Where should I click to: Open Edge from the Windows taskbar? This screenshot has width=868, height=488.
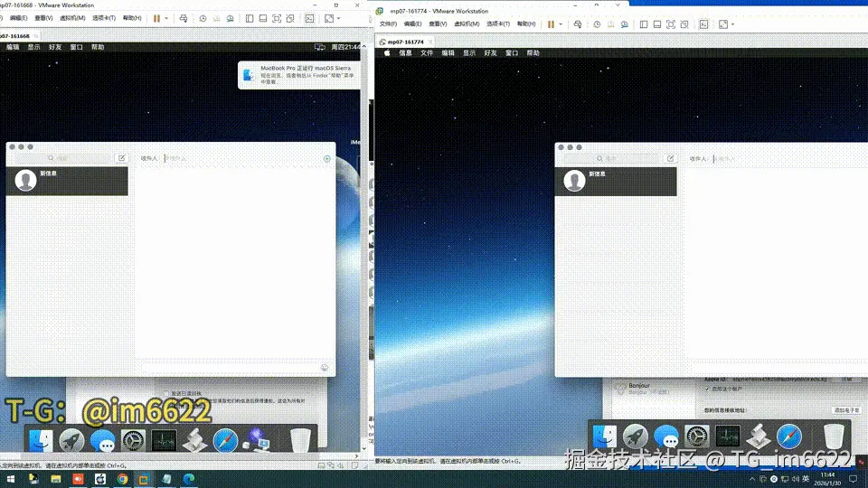tap(189, 479)
